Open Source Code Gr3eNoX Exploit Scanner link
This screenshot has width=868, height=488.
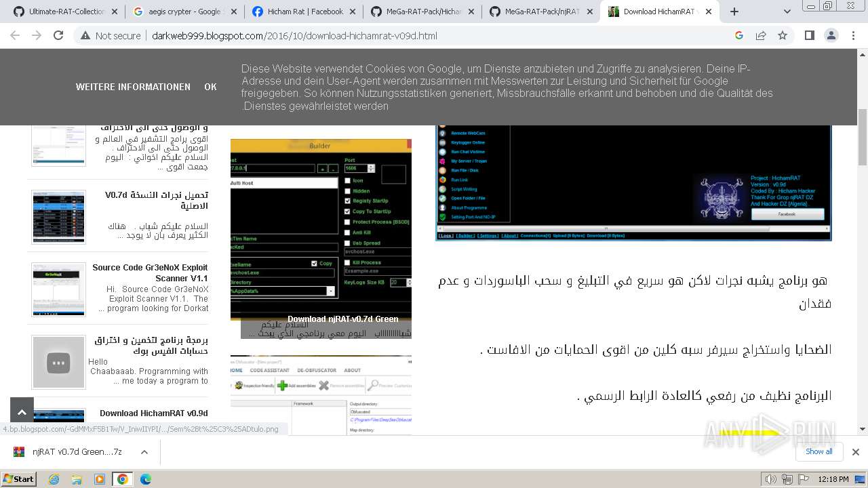[150, 273]
